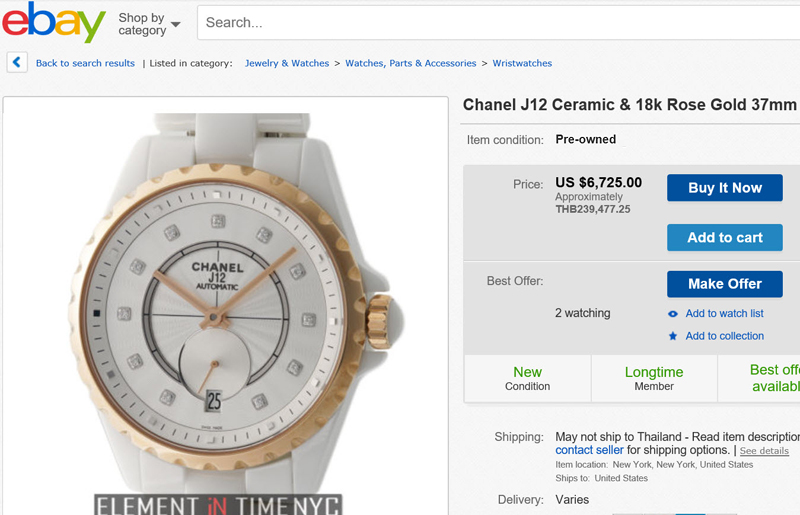
Task: Select the New Condition tab
Action: [527, 378]
